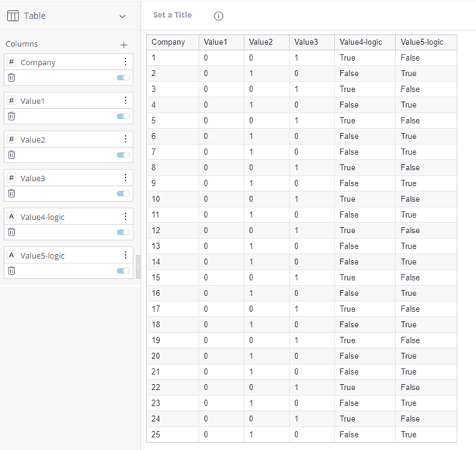Open options menu for Value5-logic column

click(x=125, y=256)
